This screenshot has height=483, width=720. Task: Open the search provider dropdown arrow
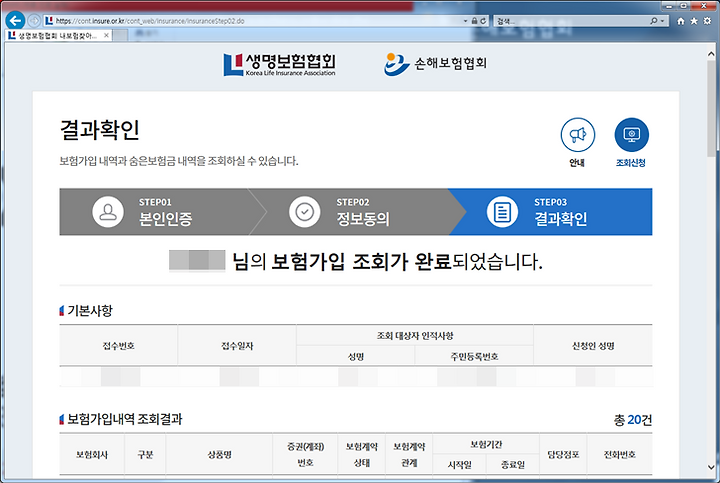662,21
